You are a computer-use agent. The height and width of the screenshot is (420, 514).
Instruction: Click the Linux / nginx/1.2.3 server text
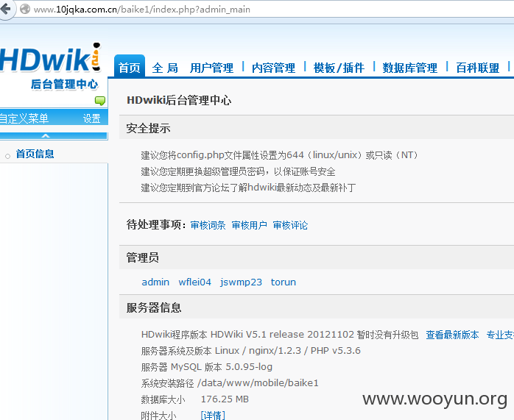pyautogui.click(x=288, y=351)
